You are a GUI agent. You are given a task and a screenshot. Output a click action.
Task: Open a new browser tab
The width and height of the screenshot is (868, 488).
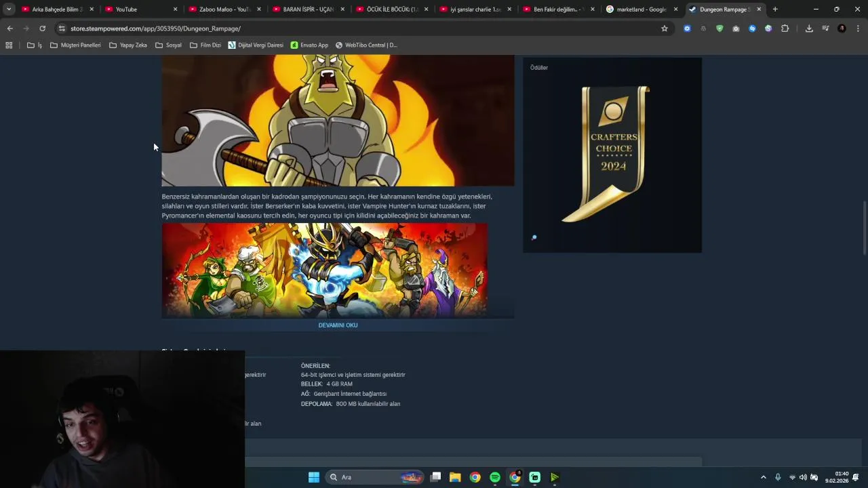tap(775, 9)
